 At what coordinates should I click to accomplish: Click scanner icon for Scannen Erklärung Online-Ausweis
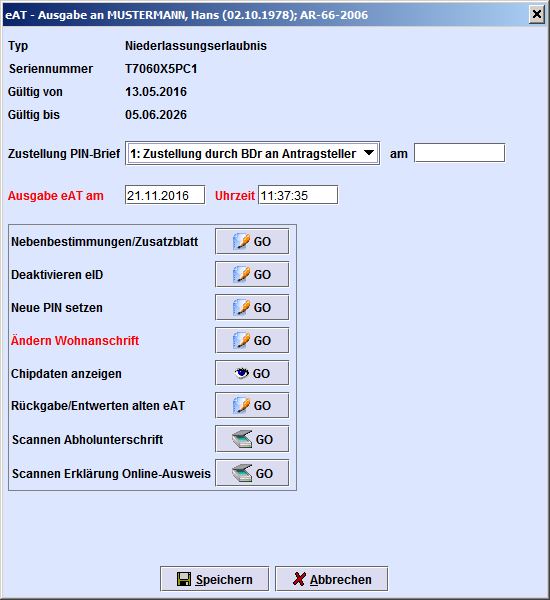(x=242, y=473)
